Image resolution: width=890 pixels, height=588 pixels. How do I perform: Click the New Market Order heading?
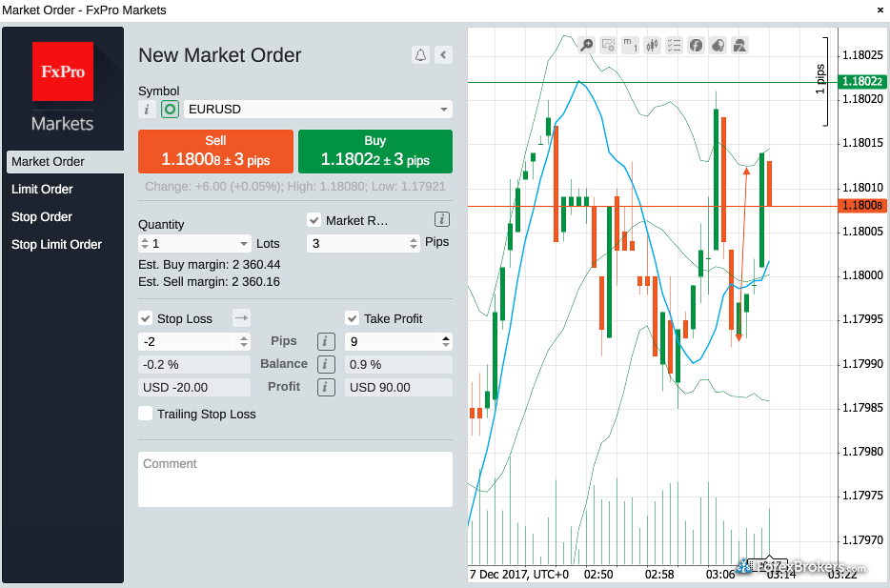[x=220, y=55]
